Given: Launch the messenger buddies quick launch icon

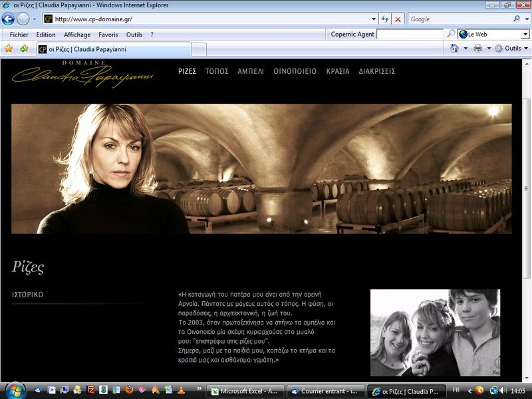Looking at the screenshot, I should point(77,390).
